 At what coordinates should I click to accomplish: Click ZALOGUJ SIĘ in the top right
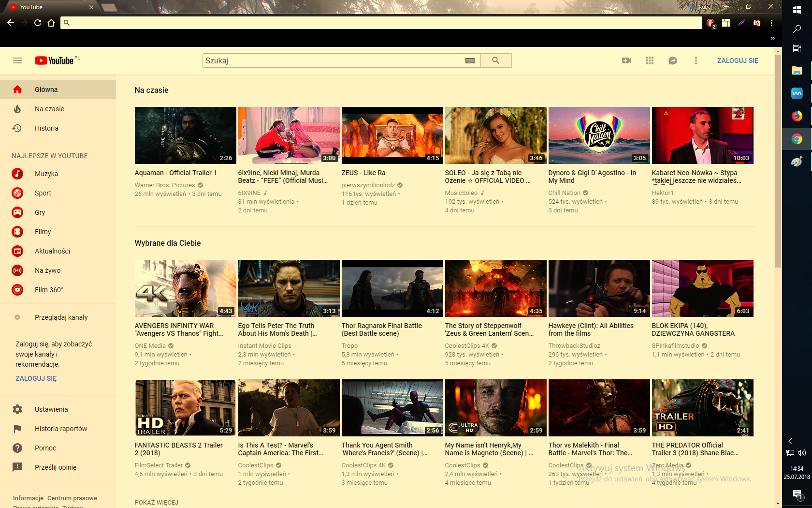coord(738,60)
